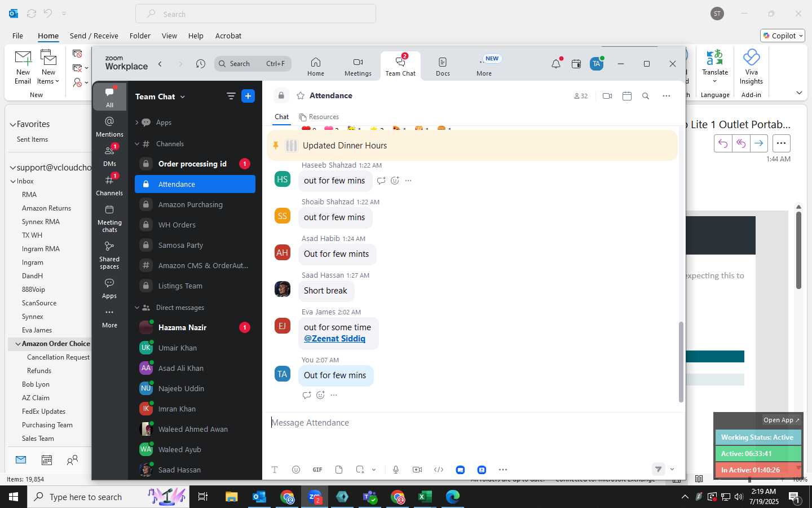Search within the Attendance chat
The height and width of the screenshot is (508, 812).
(646, 96)
